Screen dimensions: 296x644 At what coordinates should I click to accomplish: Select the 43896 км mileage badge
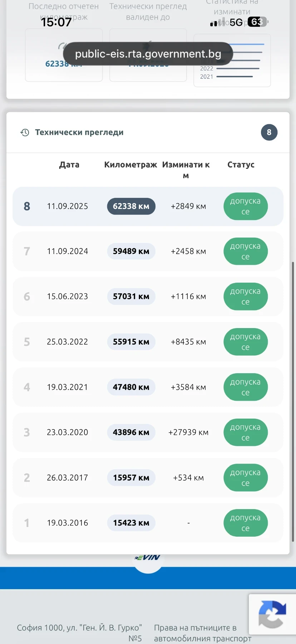click(x=131, y=433)
